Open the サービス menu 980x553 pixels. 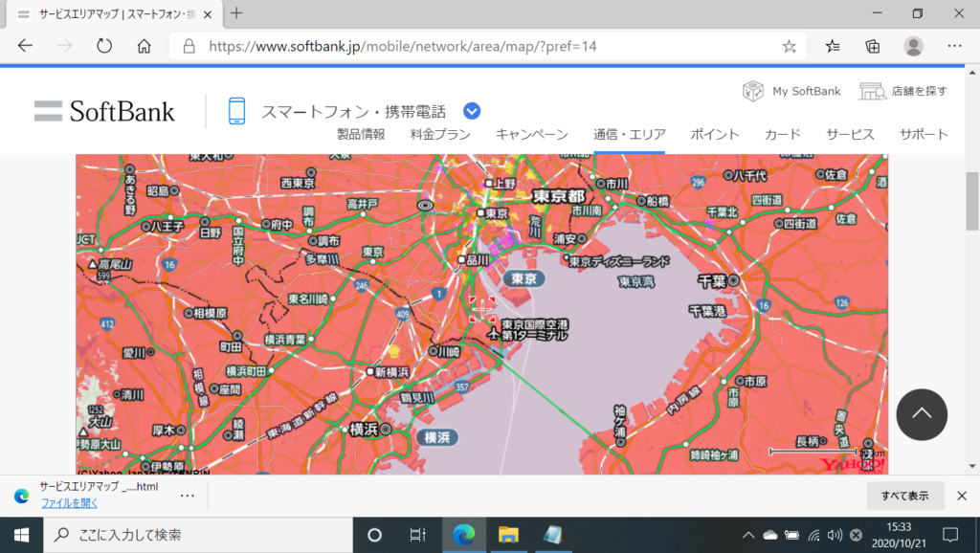tap(850, 134)
